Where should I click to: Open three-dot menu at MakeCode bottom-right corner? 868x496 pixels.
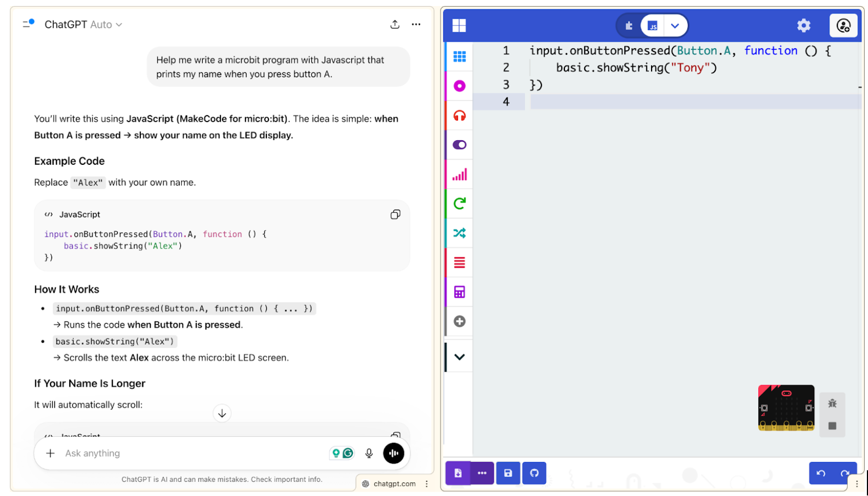[x=857, y=484]
